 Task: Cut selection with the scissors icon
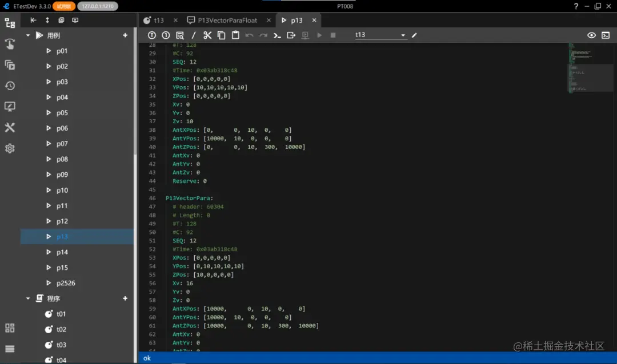click(x=207, y=35)
